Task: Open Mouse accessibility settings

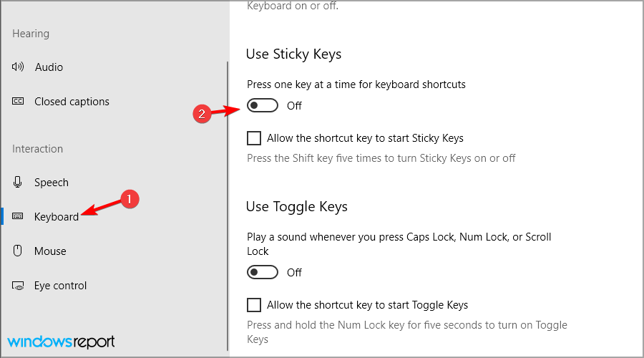Action: coord(50,251)
